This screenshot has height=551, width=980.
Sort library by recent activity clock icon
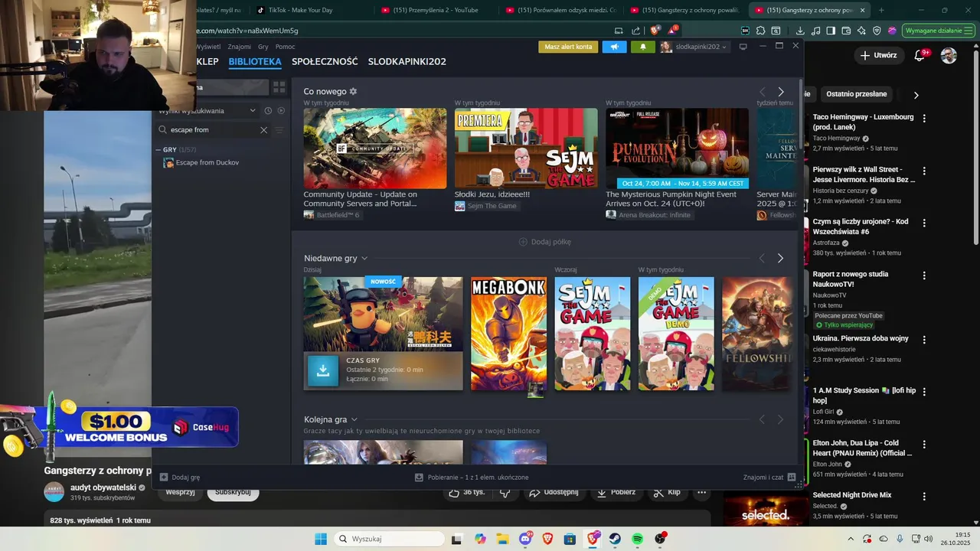click(x=268, y=111)
